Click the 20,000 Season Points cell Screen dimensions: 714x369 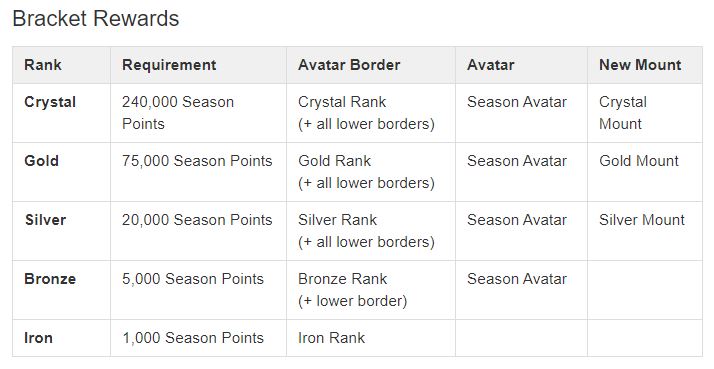tap(197, 220)
